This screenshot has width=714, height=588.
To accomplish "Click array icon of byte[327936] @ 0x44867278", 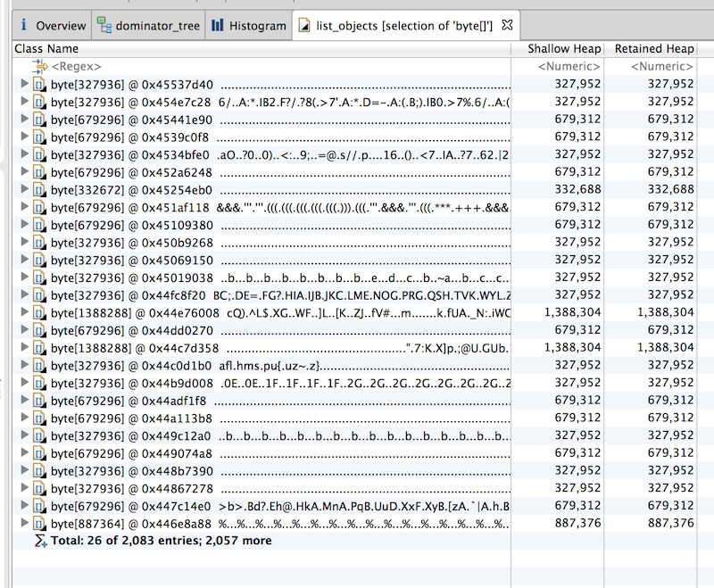I will coord(39,489).
